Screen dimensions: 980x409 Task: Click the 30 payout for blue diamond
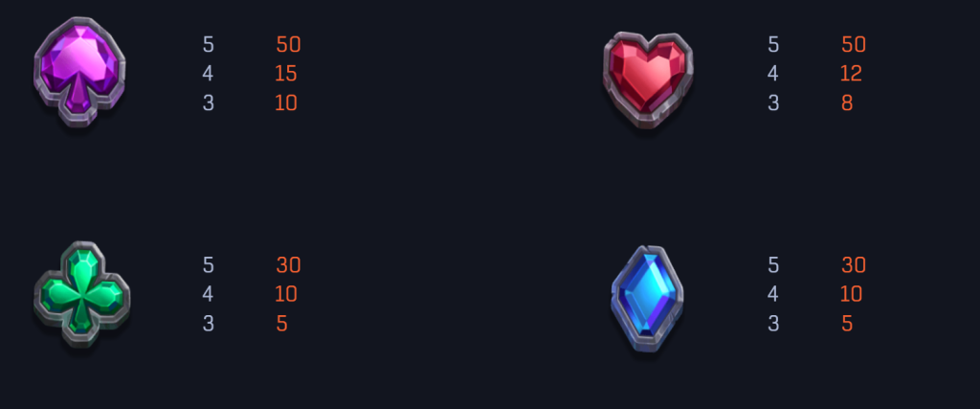pyautogui.click(x=853, y=265)
